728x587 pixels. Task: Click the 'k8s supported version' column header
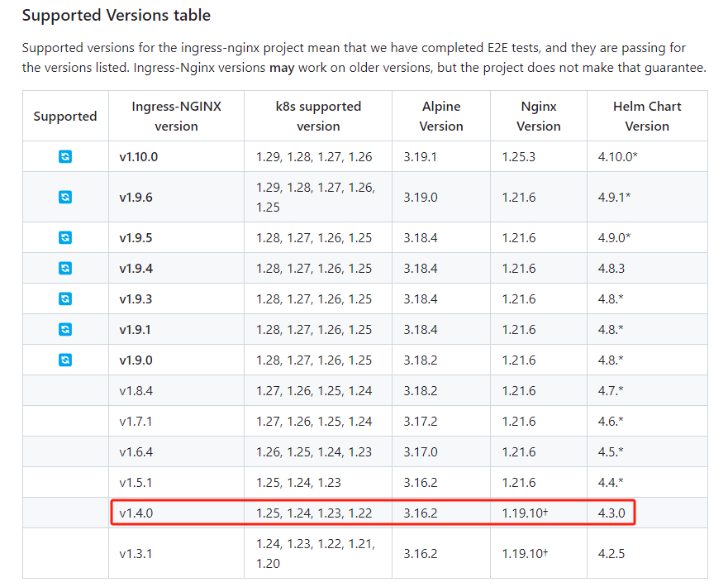coord(318,116)
